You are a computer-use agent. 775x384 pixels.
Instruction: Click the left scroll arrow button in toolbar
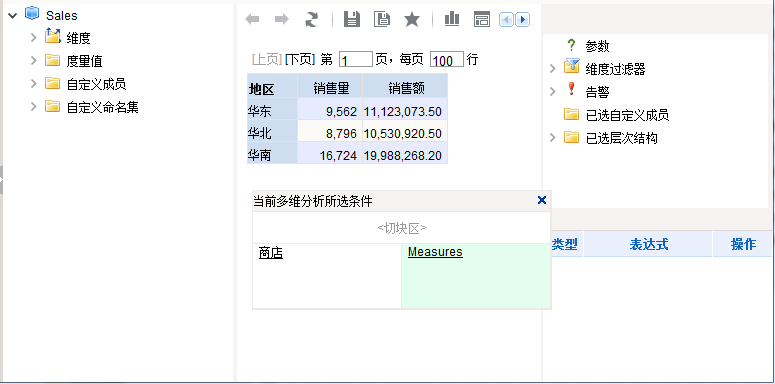click(x=506, y=20)
